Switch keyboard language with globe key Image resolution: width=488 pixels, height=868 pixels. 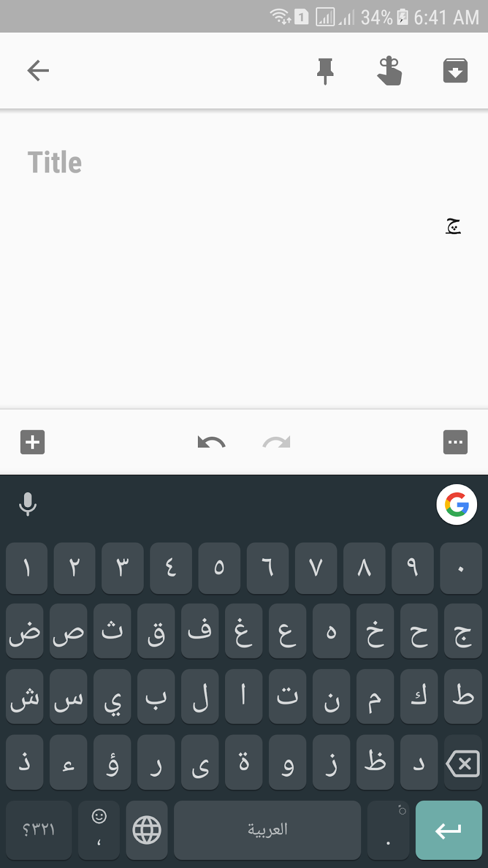pyautogui.click(x=147, y=830)
